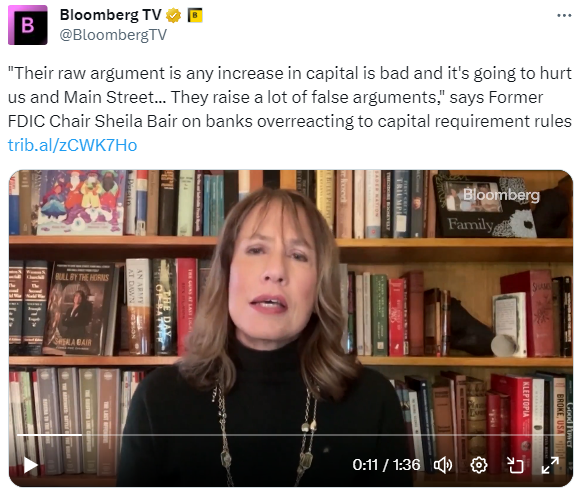588x498 pixels.
Task: Click the Bloomberg watermark on the video
Action: (501, 194)
